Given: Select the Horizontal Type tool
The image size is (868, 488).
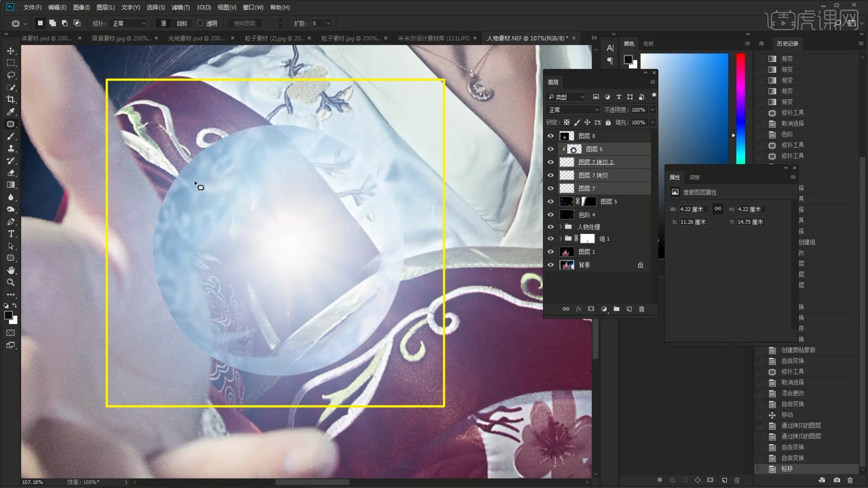Looking at the screenshot, I should pos(11,234).
